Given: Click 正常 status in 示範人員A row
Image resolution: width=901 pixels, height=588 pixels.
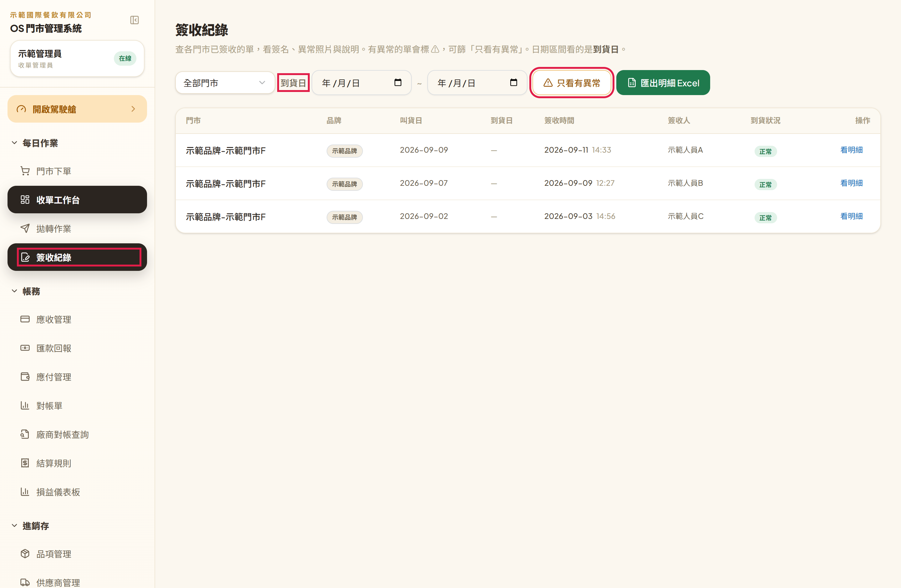Looking at the screenshot, I should 766,151.
